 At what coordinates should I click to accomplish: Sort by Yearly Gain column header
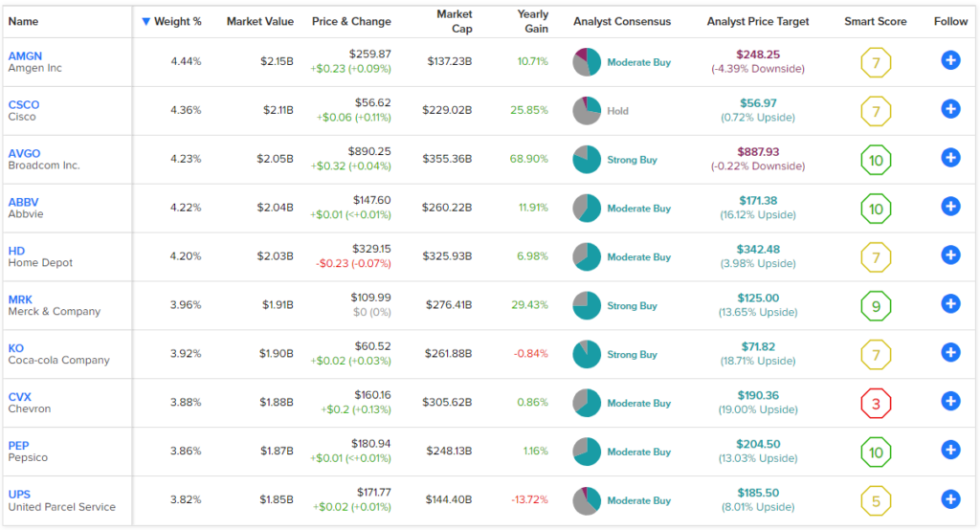533,21
